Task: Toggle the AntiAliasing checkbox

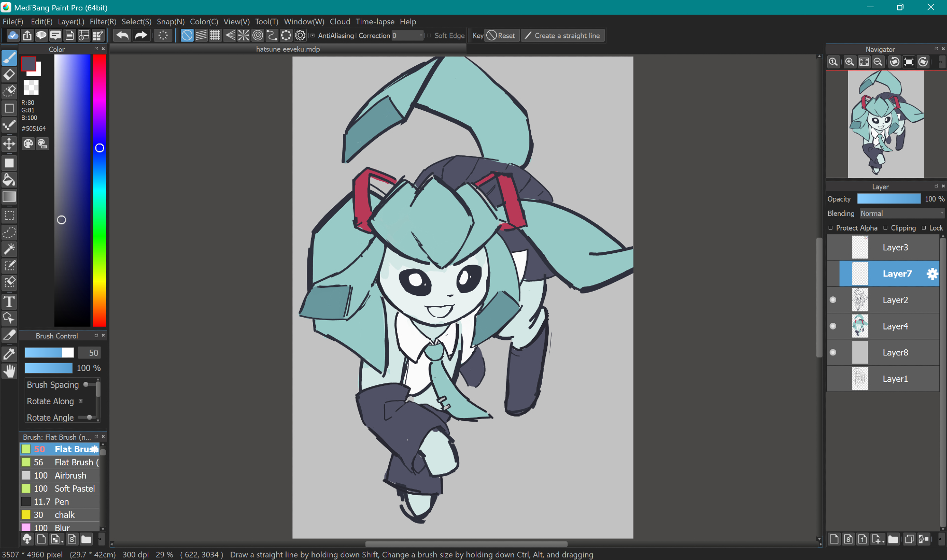Action: [313, 36]
